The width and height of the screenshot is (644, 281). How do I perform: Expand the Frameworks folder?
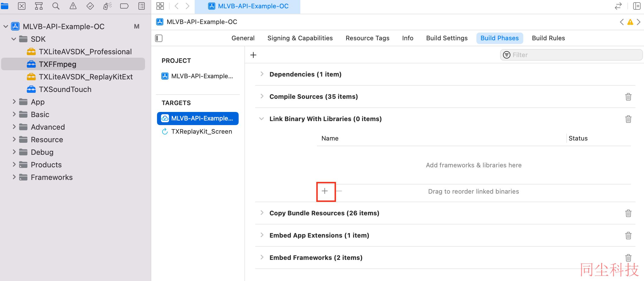14,177
